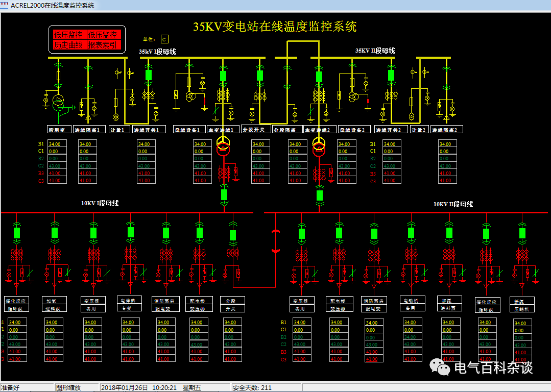The width and height of the screenshot is (551, 392).
Task: Click the 安全天数: 211 status entry
Action: [x=252, y=387]
